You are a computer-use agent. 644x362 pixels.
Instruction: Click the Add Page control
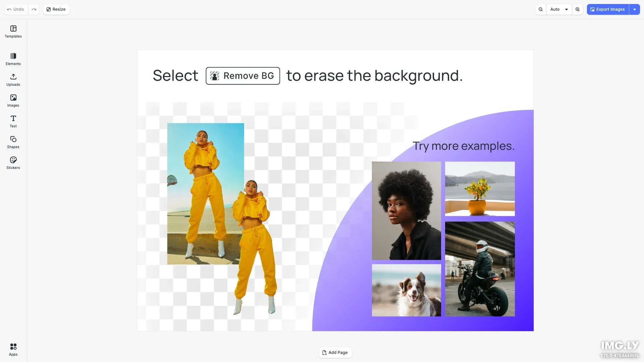(x=335, y=353)
